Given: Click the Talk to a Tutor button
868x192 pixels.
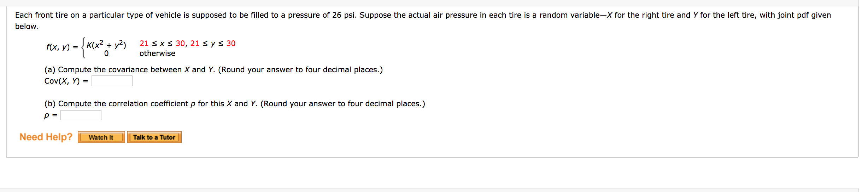Looking at the screenshot, I should click(x=154, y=137).
